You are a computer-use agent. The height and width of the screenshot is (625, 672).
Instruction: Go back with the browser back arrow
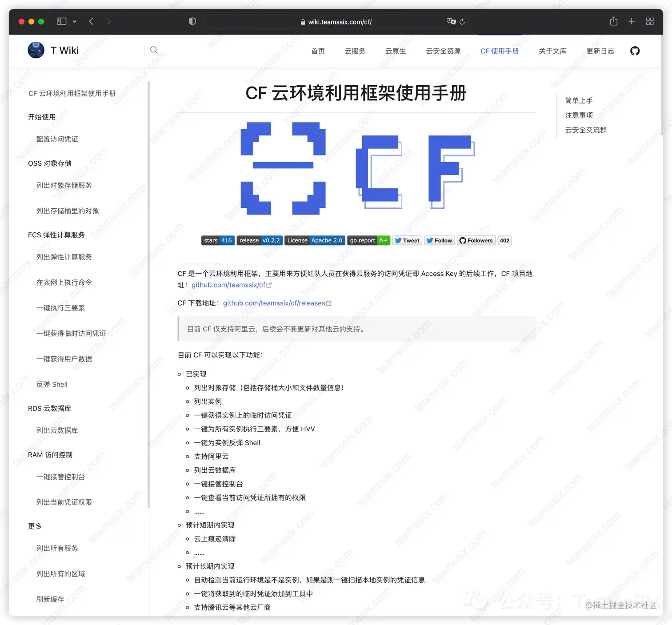click(x=91, y=21)
